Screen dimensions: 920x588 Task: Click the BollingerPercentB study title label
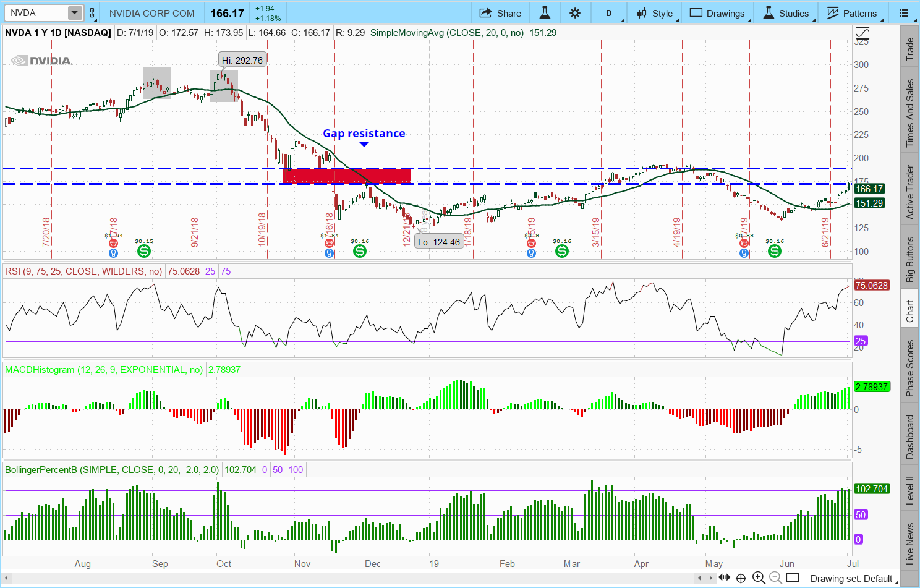pos(112,469)
